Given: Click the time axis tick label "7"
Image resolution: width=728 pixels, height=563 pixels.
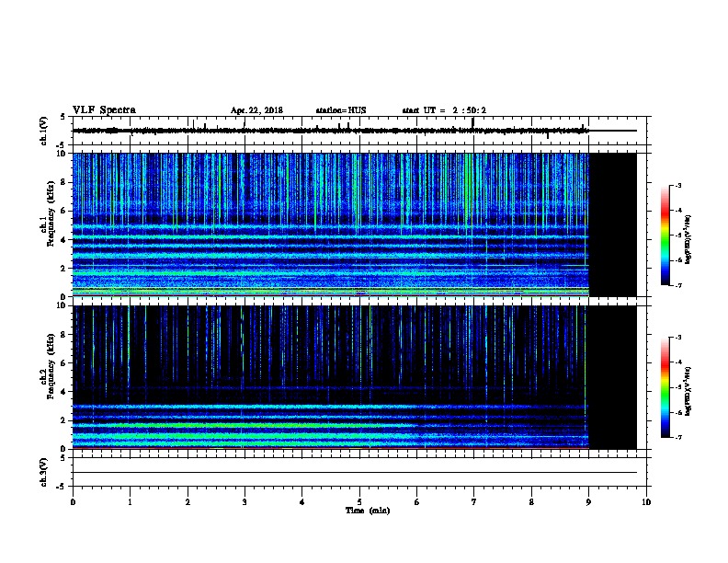Looking at the screenshot, I should (474, 501).
